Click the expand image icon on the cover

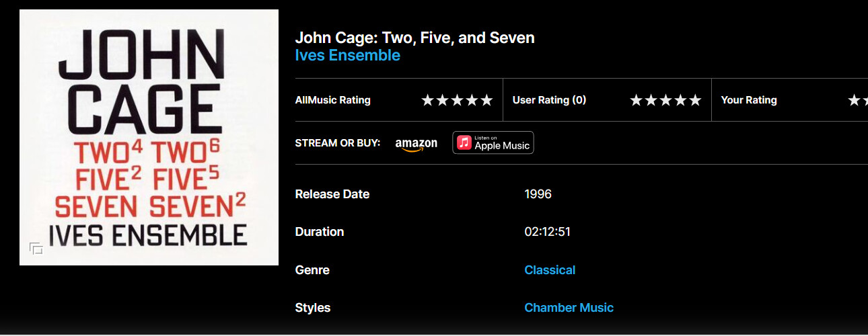click(x=36, y=249)
